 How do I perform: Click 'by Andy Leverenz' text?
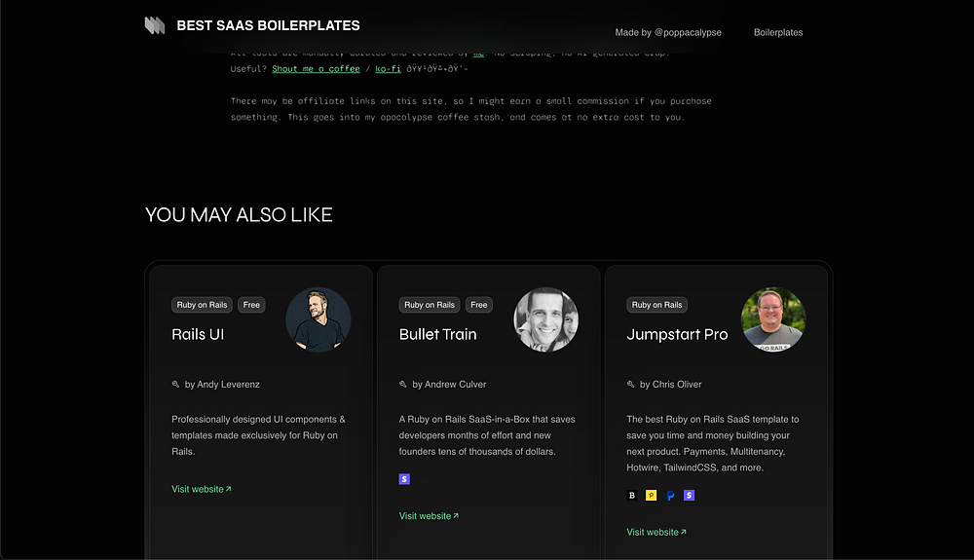(222, 385)
